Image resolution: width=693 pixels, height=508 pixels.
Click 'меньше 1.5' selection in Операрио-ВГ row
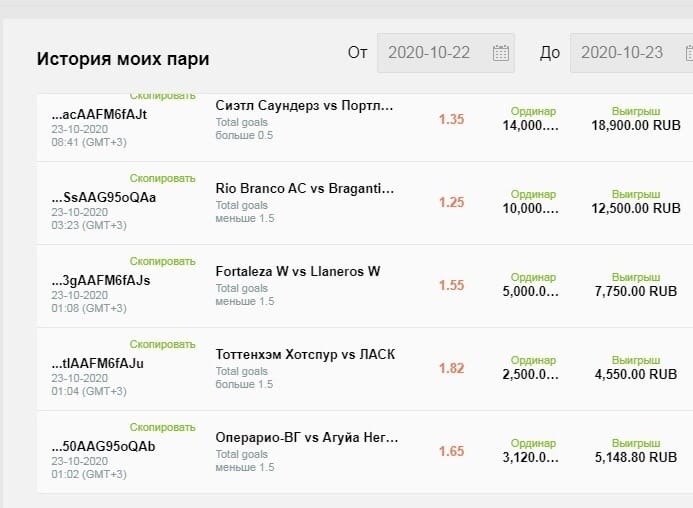(x=245, y=467)
